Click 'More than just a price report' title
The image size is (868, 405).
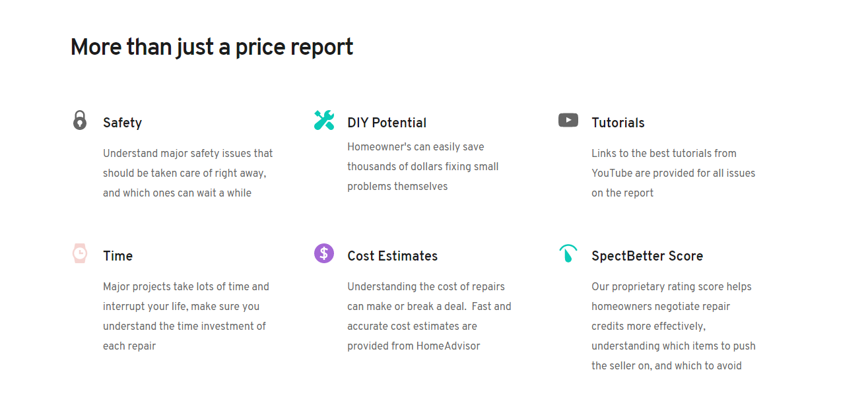(x=212, y=47)
